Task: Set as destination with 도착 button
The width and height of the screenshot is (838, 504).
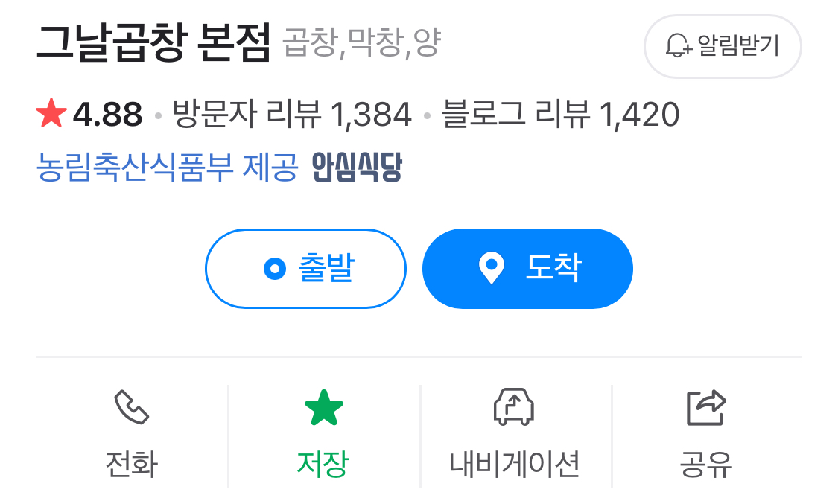Action: coord(527,269)
